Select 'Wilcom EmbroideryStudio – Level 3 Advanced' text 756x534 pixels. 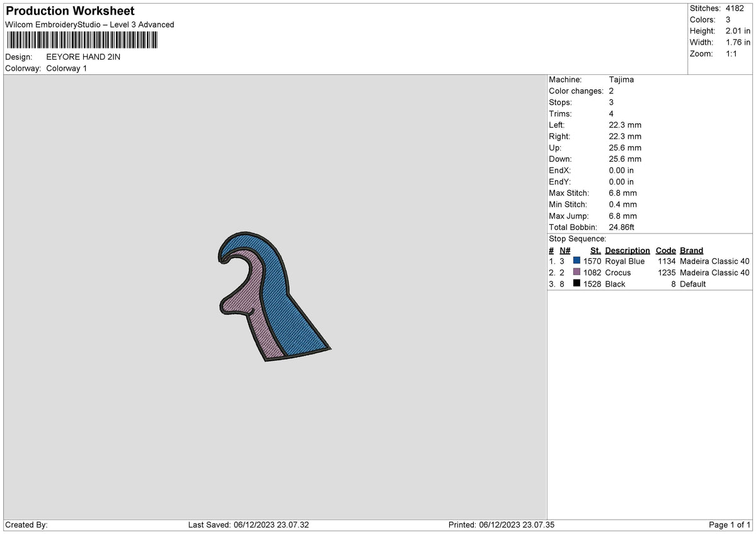[89, 25]
